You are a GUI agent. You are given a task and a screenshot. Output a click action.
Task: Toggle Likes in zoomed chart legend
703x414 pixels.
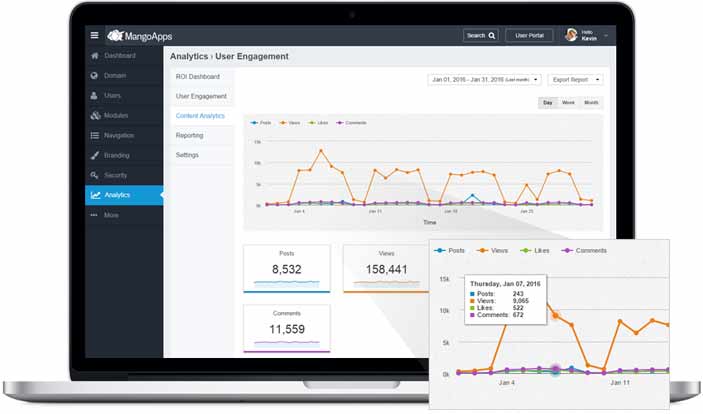pos(534,251)
